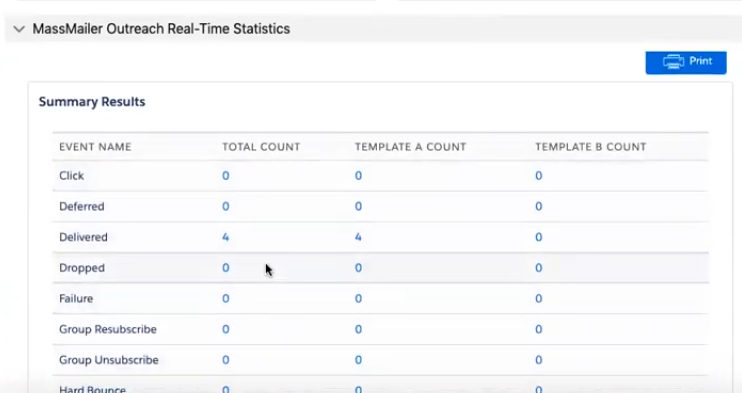
Task: Select the Event Name column header
Action: 95,147
